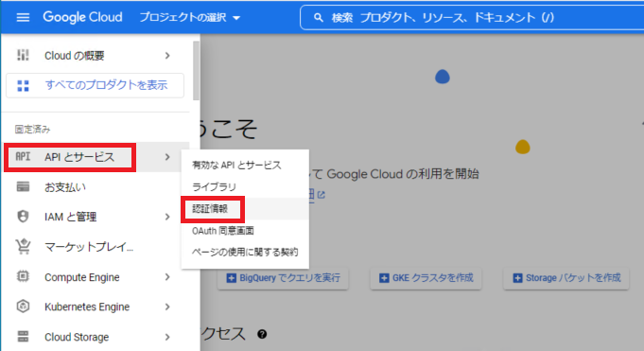Click the grid icon for all products
644x351 pixels.
(23, 85)
